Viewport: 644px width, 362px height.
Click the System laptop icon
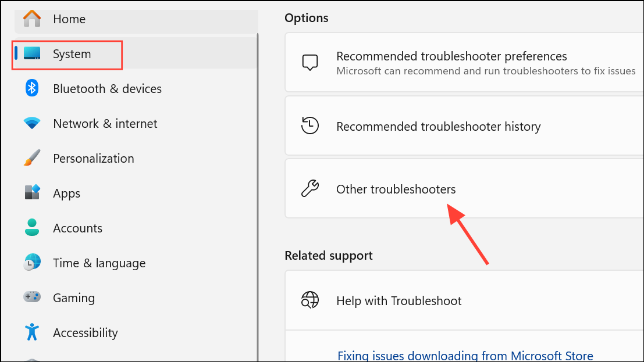click(x=31, y=53)
